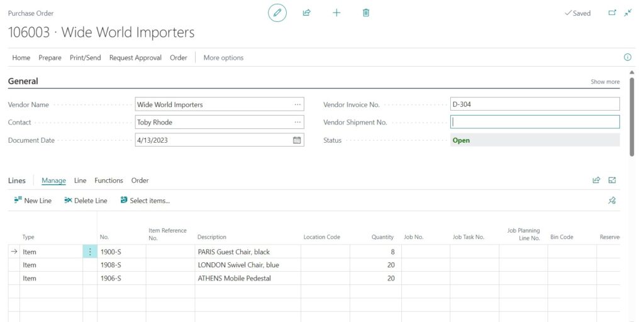Open Vendor Name lookup ellipsis
Viewport: 644px width, 322px height.
click(297, 104)
